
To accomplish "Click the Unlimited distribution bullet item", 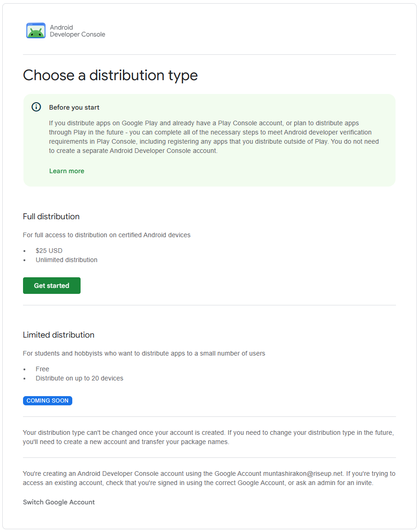I will pos(66,260).
